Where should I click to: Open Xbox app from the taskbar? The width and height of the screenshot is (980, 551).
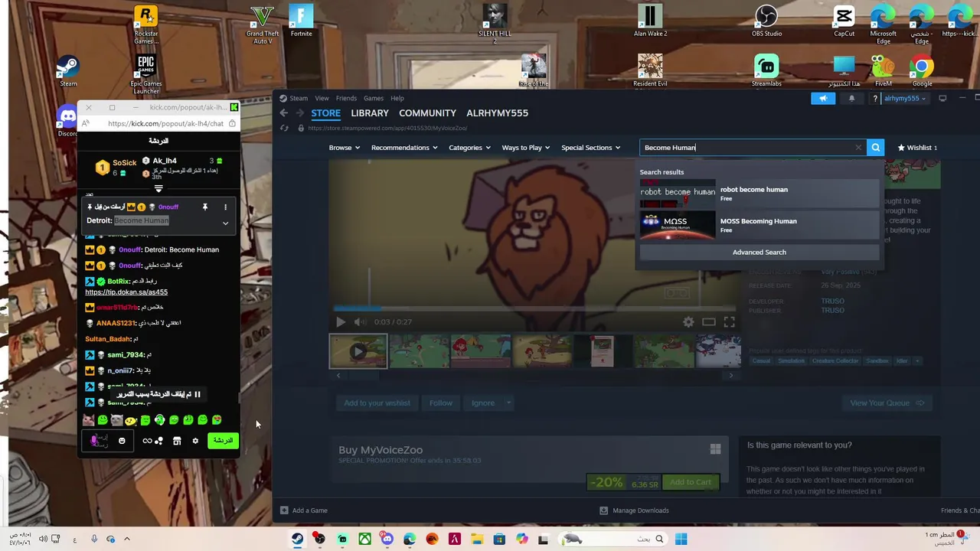click(x=364, y=540)
